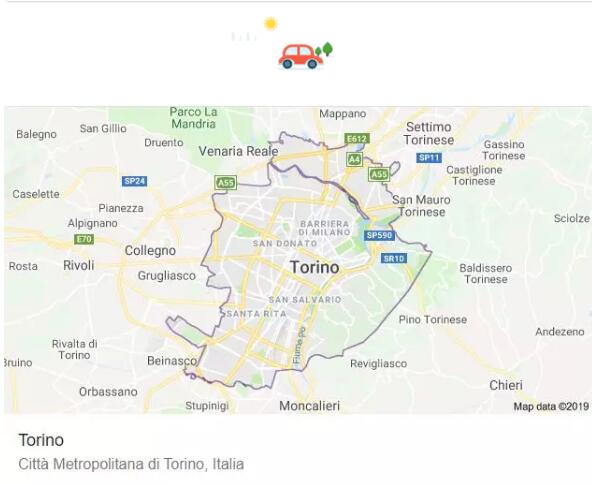Screen dimensions: 592x486
Task: Select the Moncalieri label on the map
Action: click(310, 406)
